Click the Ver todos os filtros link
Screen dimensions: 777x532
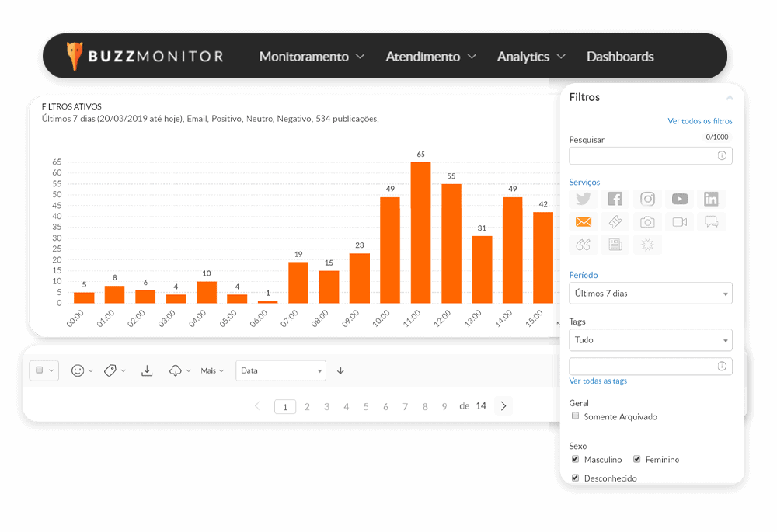click(699, 121)
